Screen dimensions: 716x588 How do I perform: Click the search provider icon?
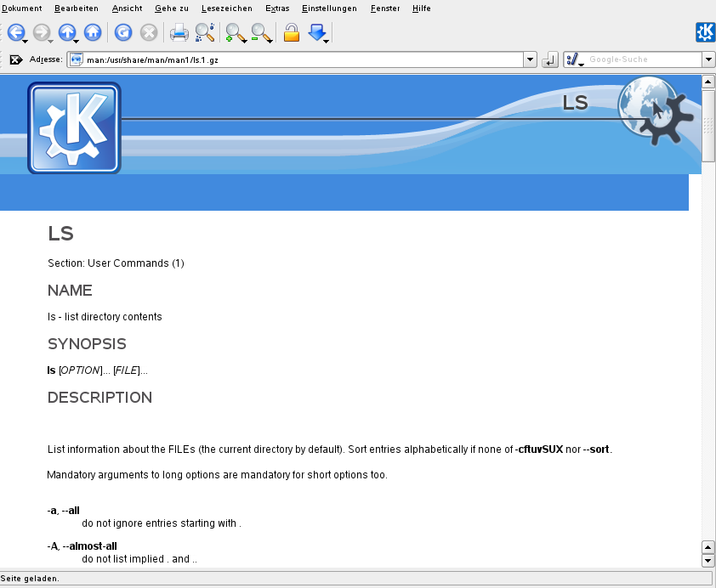pos(572,59)
